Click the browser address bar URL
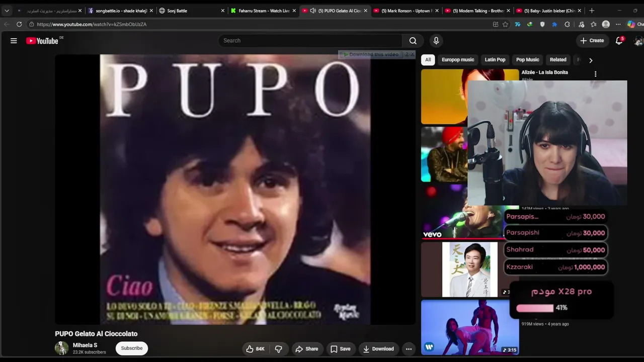The height and width of the screenshot is (362, 644). tap(92, 24)
